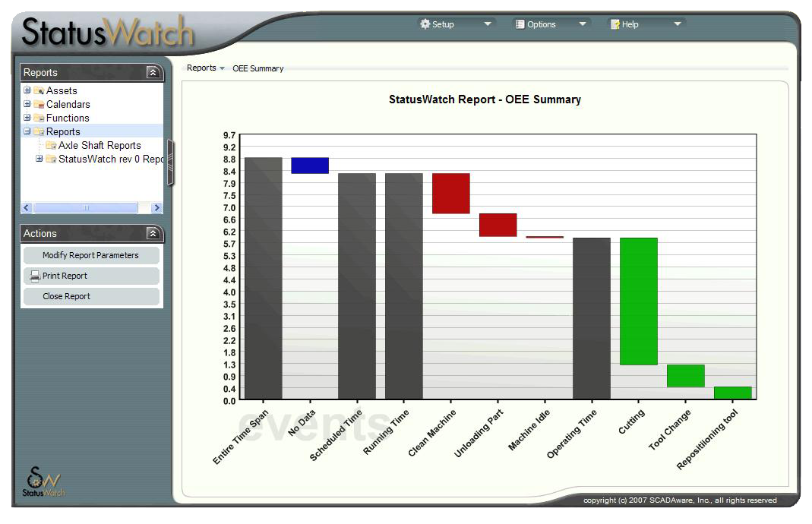Click the StatusWatch logo at bottom left
The image size is (812, 524).
coord(43,482)
